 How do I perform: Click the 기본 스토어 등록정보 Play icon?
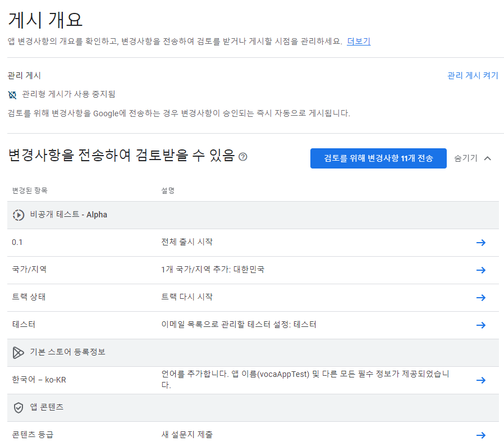19,353
